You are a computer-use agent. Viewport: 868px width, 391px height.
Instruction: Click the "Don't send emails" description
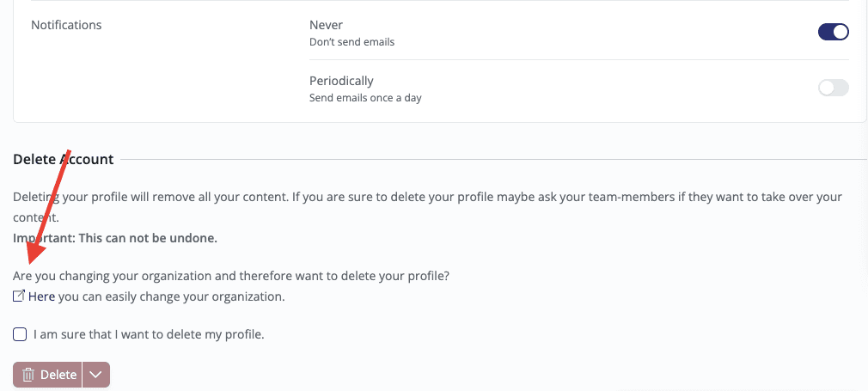coord(351,41)
